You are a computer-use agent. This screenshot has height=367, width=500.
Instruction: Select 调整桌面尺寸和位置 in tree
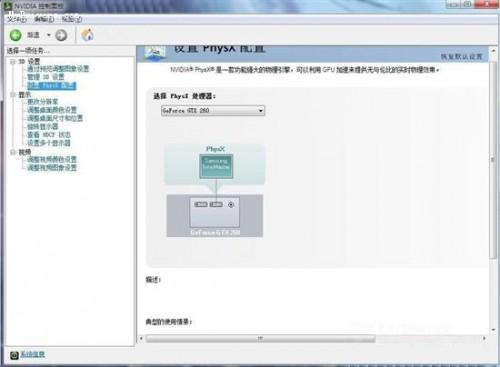(x=55, y=118)
